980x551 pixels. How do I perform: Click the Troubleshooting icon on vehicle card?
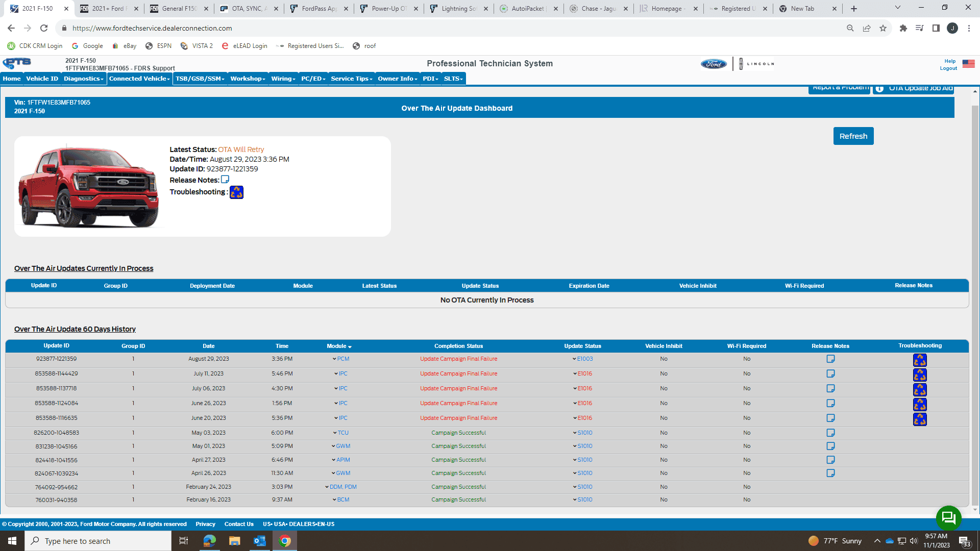[x=236, y=192]
